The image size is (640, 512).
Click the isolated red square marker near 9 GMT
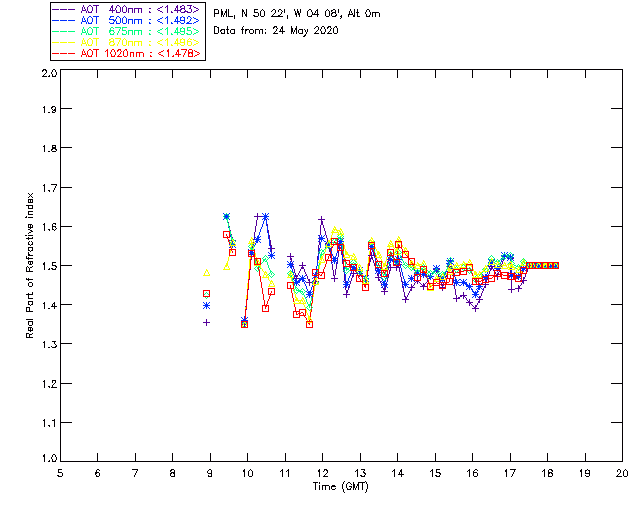[x=207, y=294]
